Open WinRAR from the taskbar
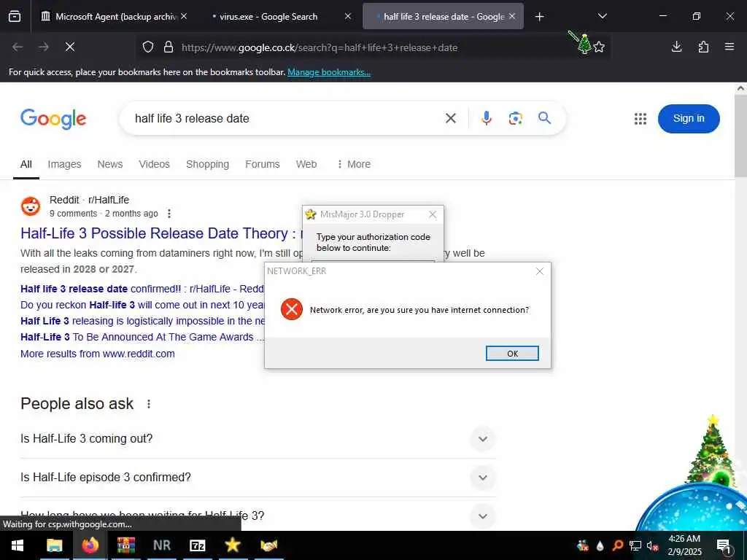This screenshot has height=560, width=747. [x=126, y=545]
